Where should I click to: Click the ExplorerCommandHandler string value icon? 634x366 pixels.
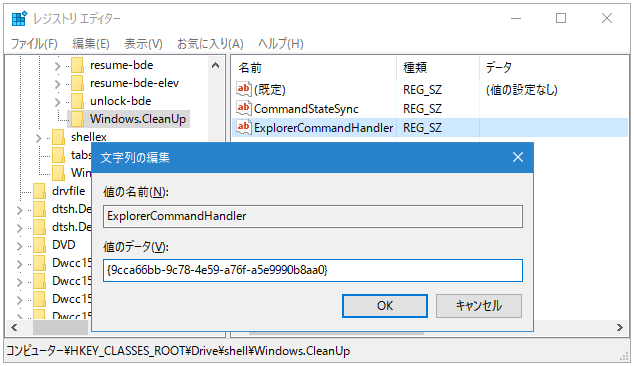click(243, 127)
